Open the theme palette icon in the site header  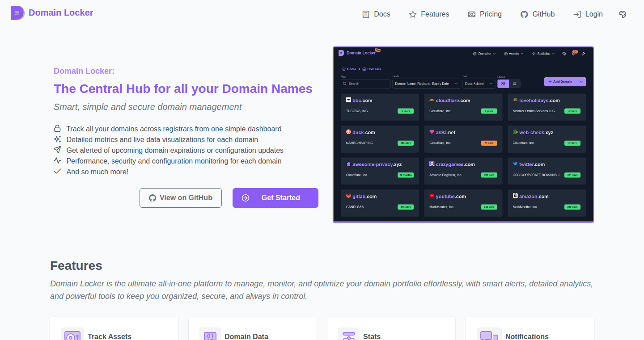tap(623, 14)
